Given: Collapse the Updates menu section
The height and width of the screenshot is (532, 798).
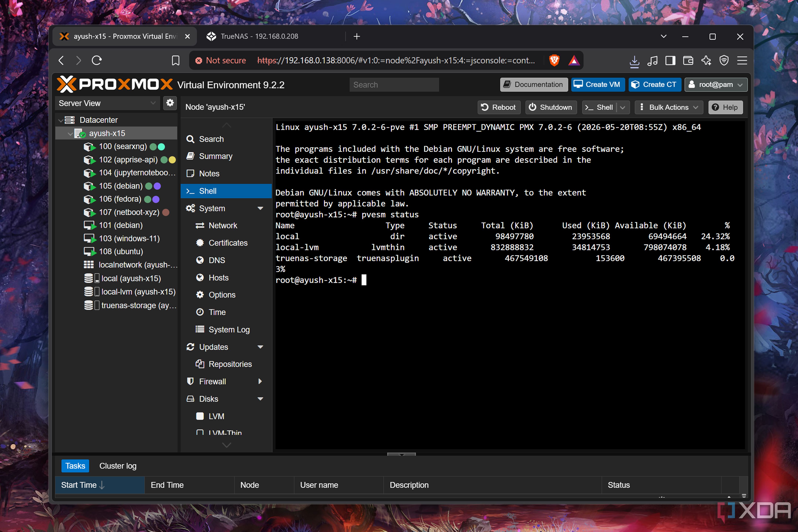Looking at the screenshot, I should [x=260, y=347].
